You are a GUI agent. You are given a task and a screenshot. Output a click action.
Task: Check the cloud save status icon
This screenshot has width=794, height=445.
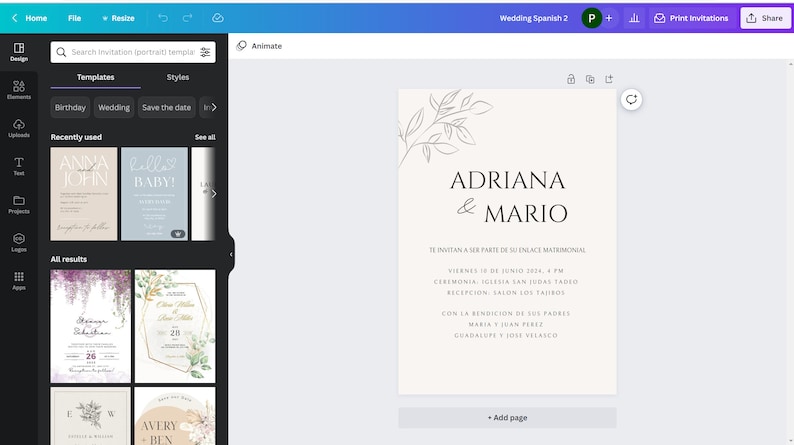[218, 18]
